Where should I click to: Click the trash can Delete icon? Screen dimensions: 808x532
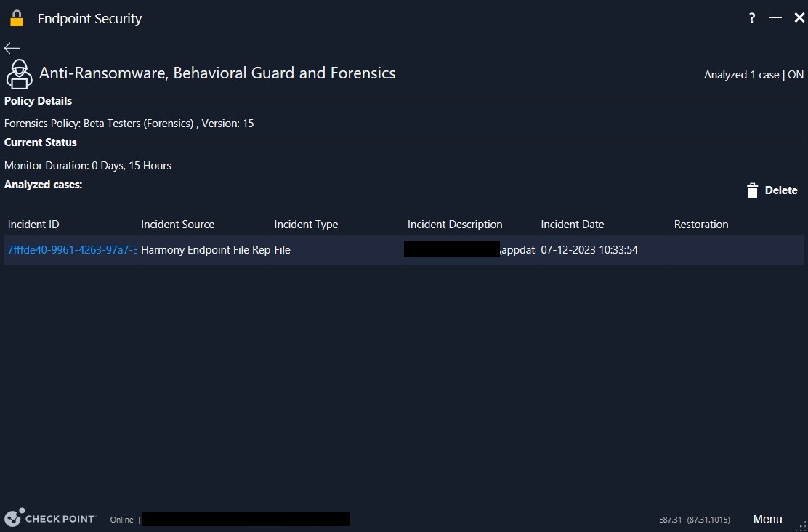pos(752,190)
